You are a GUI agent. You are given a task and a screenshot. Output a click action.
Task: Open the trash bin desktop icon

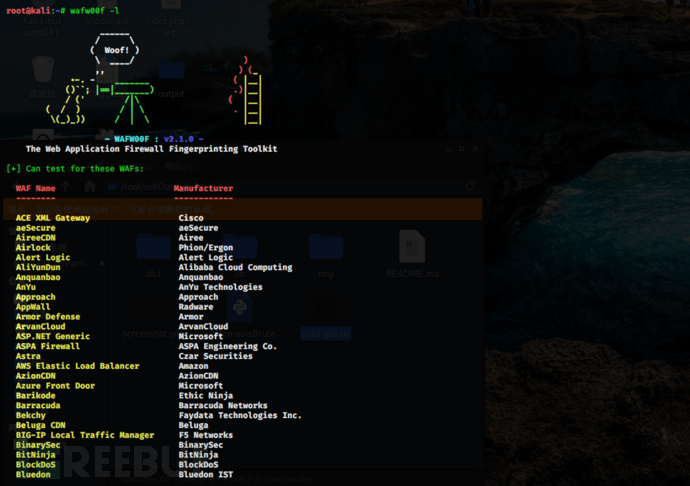click(x=43, y=70)
